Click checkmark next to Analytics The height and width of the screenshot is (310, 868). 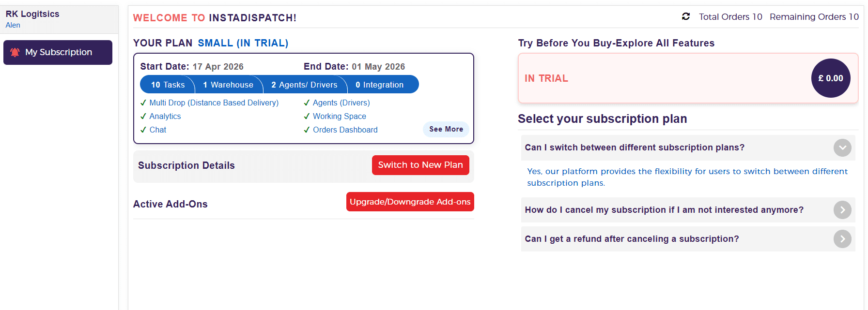click(143, 116)
